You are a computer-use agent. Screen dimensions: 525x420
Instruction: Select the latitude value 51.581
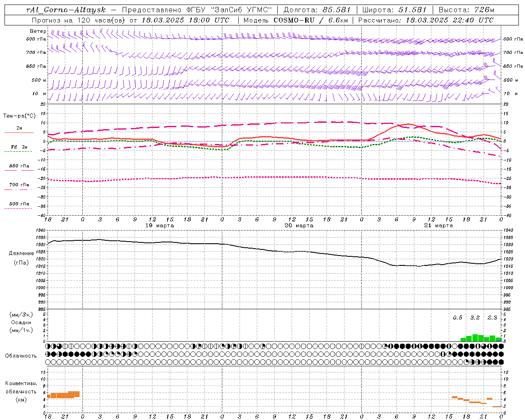point(412,10)
